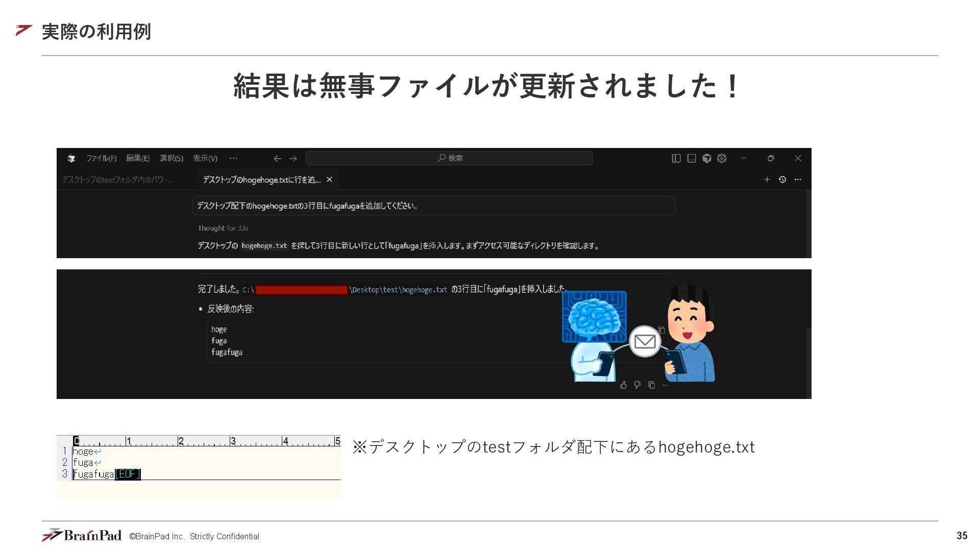Image resolution: width=980 pixels, height=551 pixels.
Task: Give thumbs up to the response
Action: pos(623,385)
